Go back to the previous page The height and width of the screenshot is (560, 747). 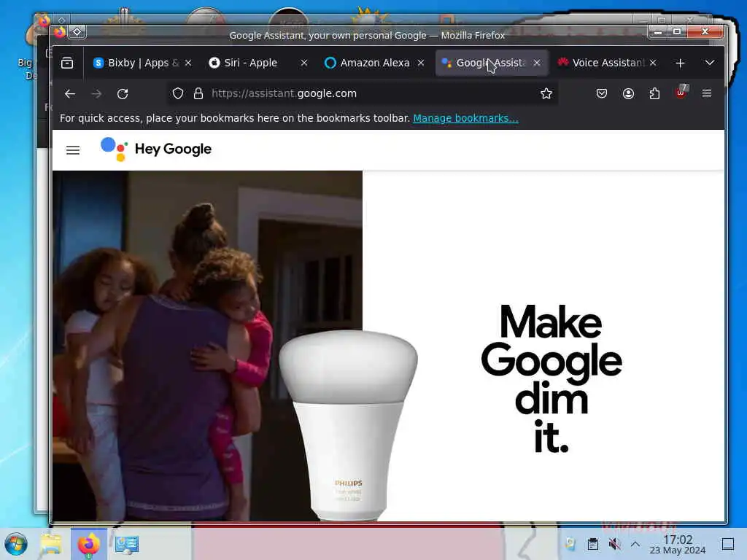[70, 94]
